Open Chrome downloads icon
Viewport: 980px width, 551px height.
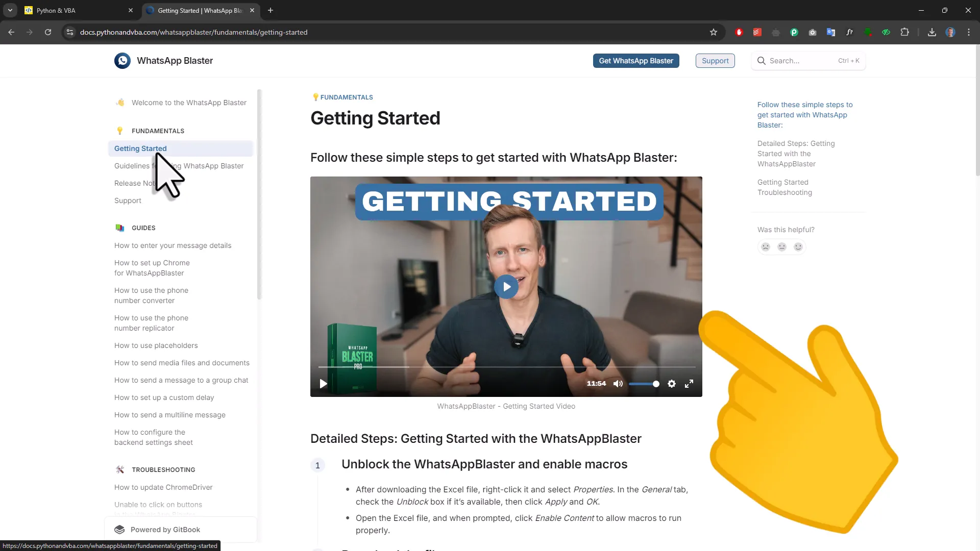pos(932,32)
